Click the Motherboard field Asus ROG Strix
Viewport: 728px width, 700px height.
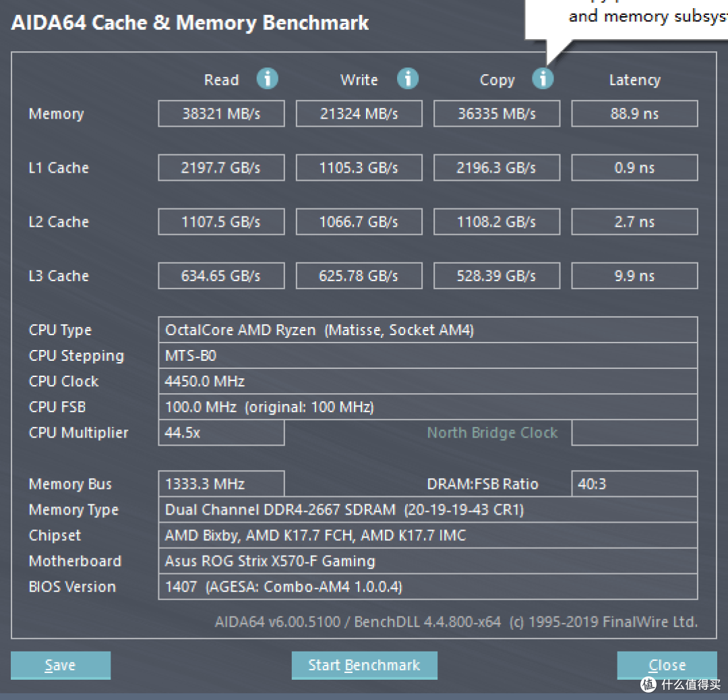pos(428,561)
